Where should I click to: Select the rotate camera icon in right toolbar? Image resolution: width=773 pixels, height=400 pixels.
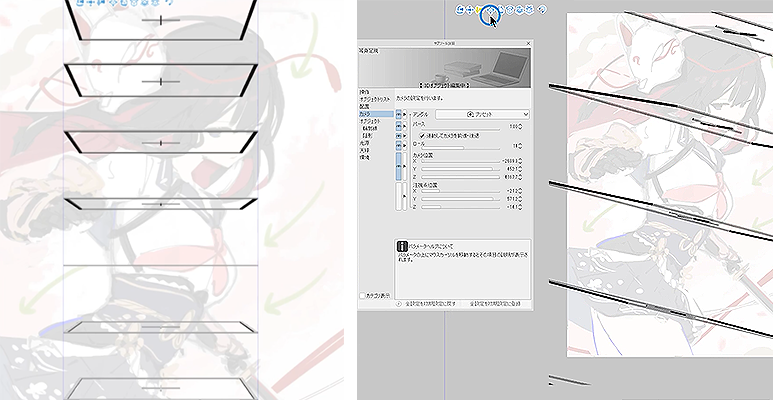pos(460,9)
